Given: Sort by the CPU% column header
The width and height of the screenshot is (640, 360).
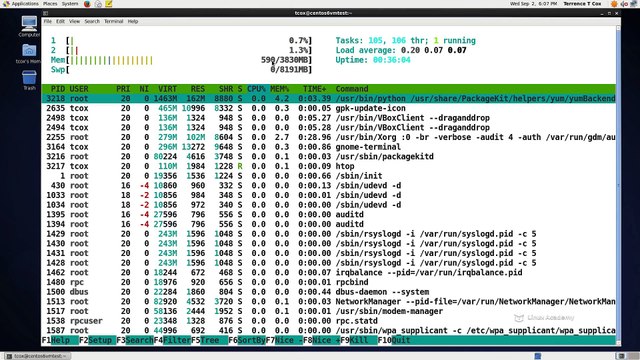Looking at the screenshot, I should [x=256, y=89].
